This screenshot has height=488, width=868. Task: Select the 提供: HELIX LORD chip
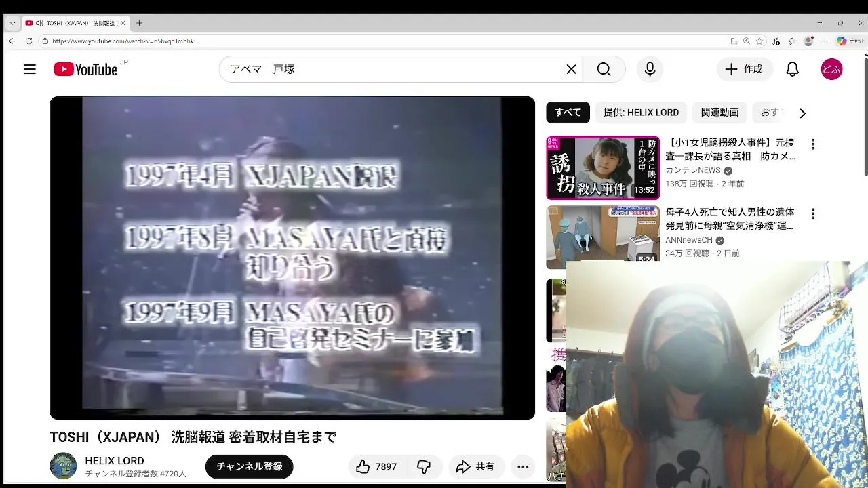[641, 113]
